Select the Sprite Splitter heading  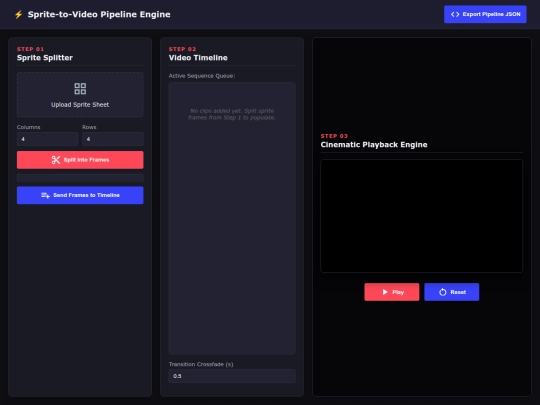(x=45, y=58)
